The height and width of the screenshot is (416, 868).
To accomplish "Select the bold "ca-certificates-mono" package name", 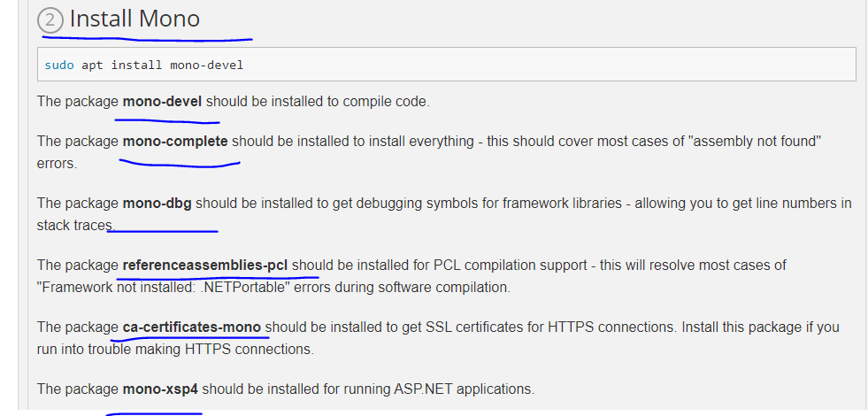I will (x=191, y=327).
